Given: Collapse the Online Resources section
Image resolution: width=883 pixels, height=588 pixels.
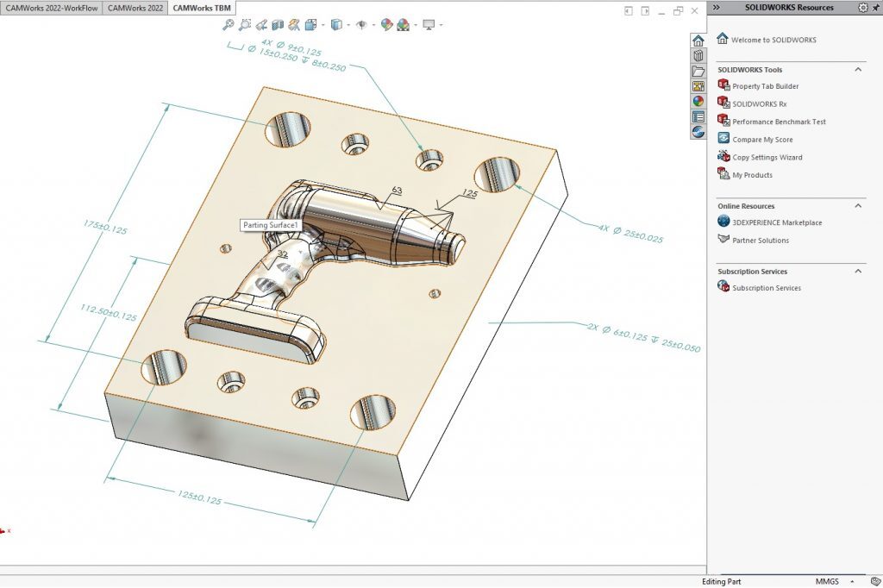Looking at the screenshot, I should click(x=857, y=206).
